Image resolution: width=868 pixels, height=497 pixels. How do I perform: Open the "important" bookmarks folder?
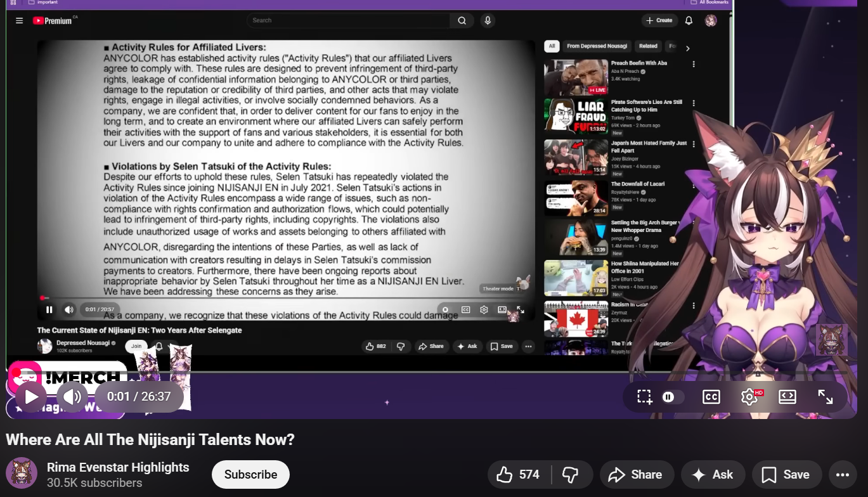pos(43,3)
